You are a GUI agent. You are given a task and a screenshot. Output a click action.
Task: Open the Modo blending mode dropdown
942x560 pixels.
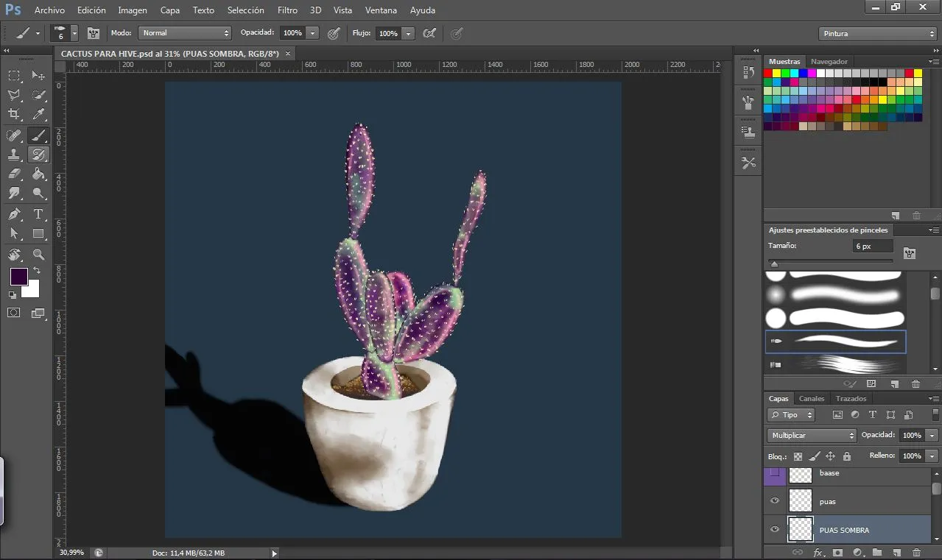[x=185, y=33]
